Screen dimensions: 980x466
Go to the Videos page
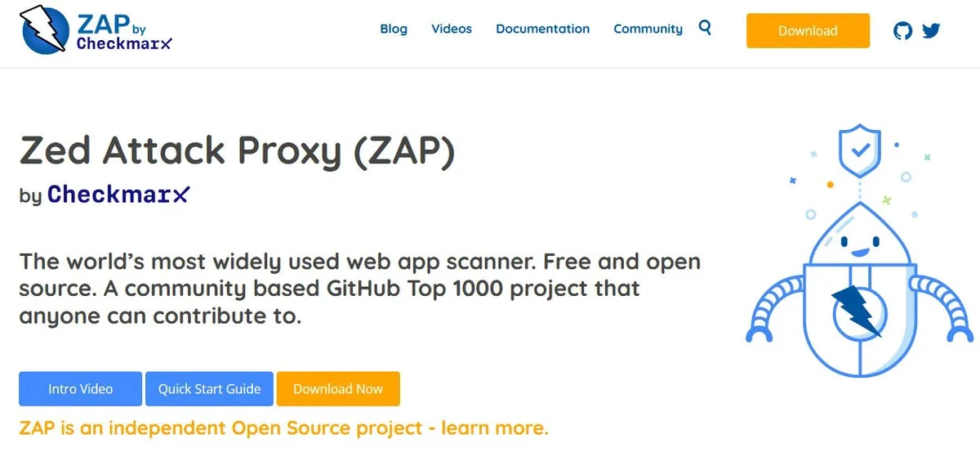pos(452,29)
